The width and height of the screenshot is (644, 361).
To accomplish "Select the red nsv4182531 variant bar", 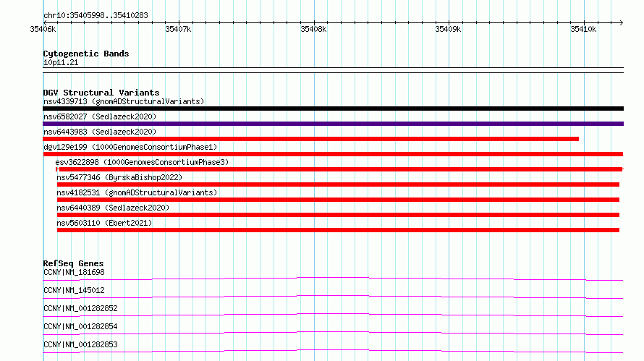I will click(338, 200).
